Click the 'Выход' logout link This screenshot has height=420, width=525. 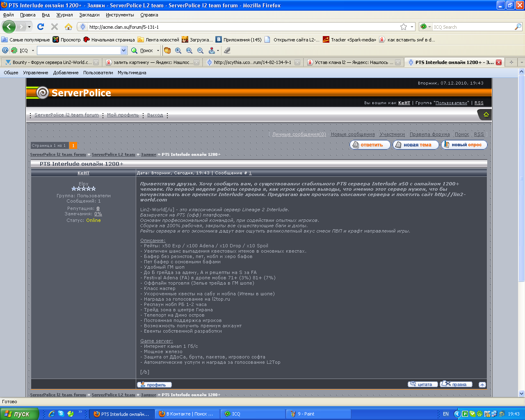click(x=155, y=115)
